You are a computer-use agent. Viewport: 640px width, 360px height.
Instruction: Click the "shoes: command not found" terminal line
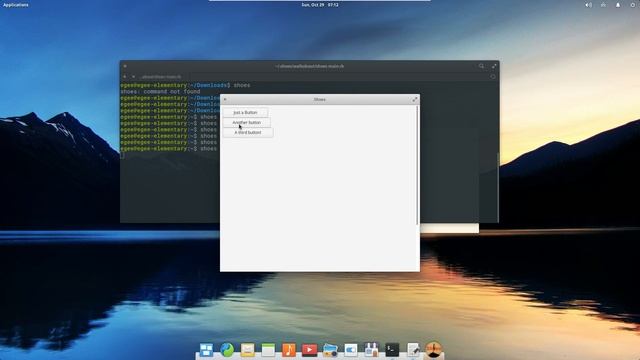(x=160, y=92)
